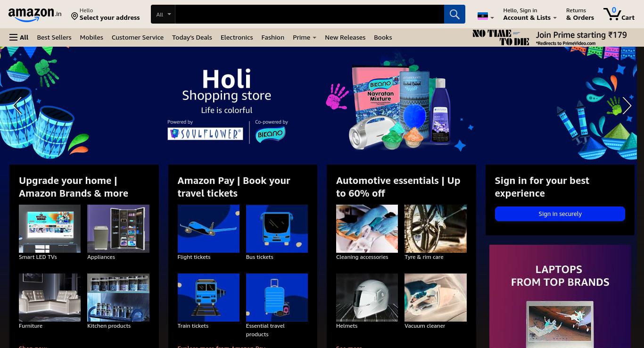The height and width of the screenshot is (348, 644).
Task: Advance to next banner slide arrow
Action: pos(627,106)
